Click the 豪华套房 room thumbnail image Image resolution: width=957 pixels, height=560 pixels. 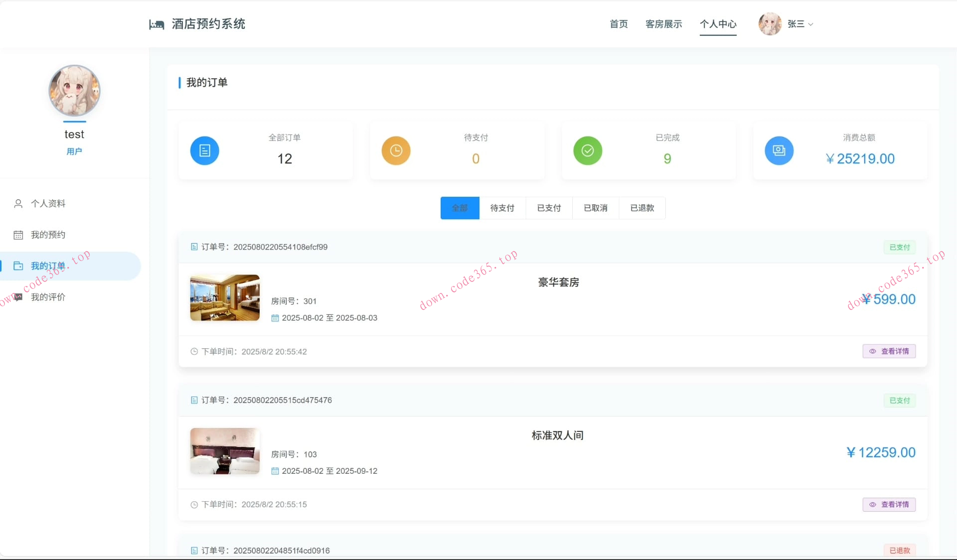click(224, 297)
